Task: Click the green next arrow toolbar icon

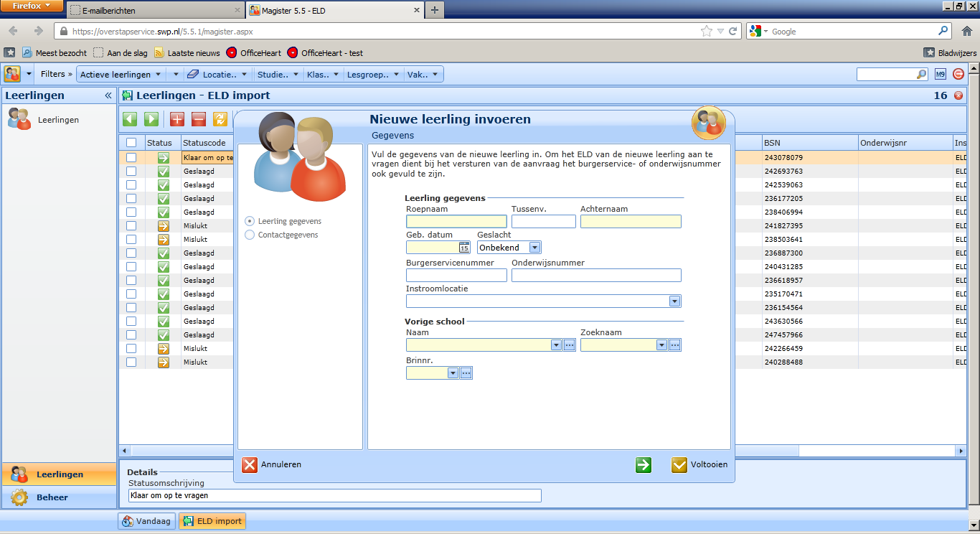Action: pyautogui.click(x=151, y=119)
